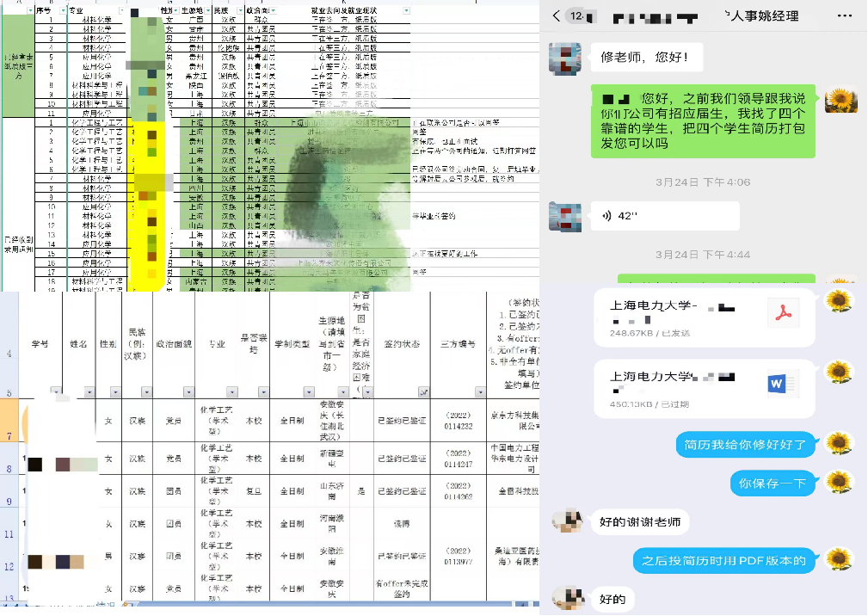Screen dimensions: 868x616
Task: Tap the sunflower avatar beside '你保存一下'
Action: coord(838,482)
